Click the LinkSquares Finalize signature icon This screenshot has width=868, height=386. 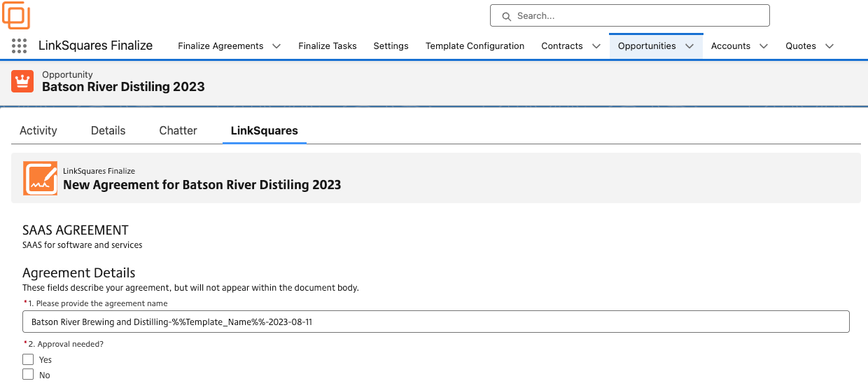tap(40, 178)
